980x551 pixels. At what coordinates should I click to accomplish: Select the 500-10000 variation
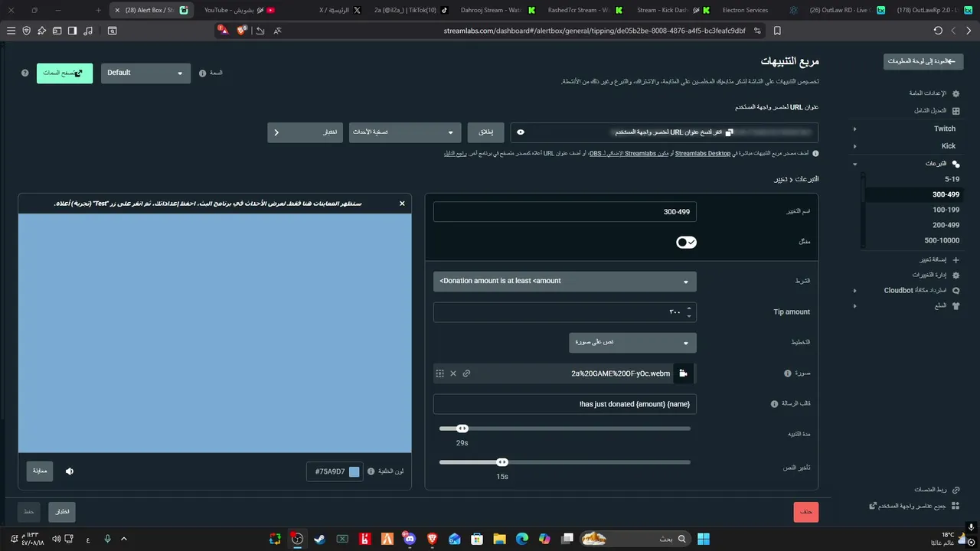942,240
